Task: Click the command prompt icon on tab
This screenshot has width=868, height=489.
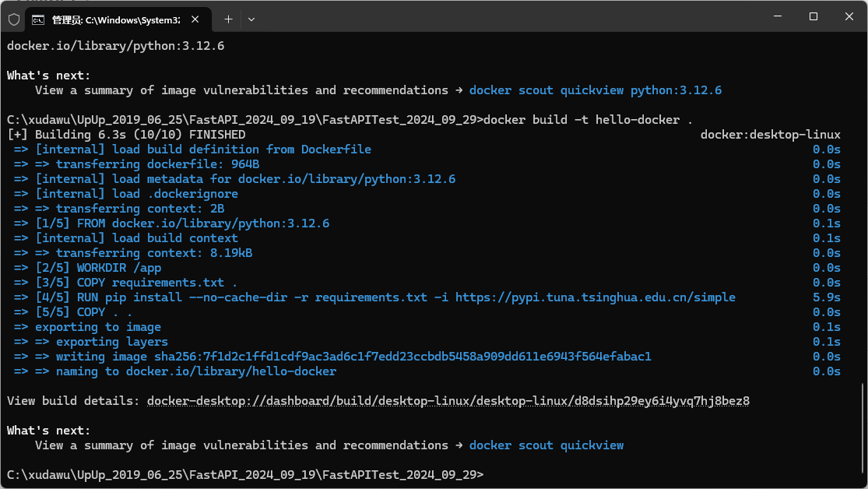Action: pyautogui.click(x=38, y=20)
